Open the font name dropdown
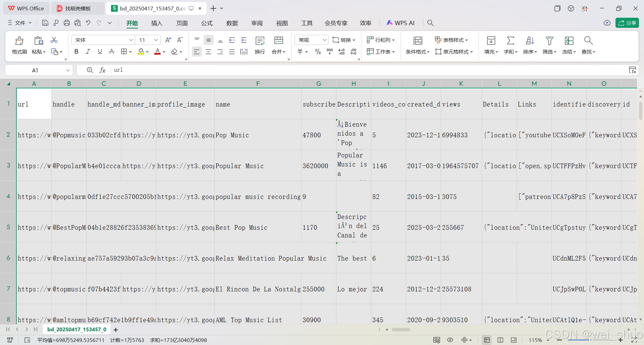The height and width of the screenshot is (345, 644). pyautogui.click(x=131, y=40)
